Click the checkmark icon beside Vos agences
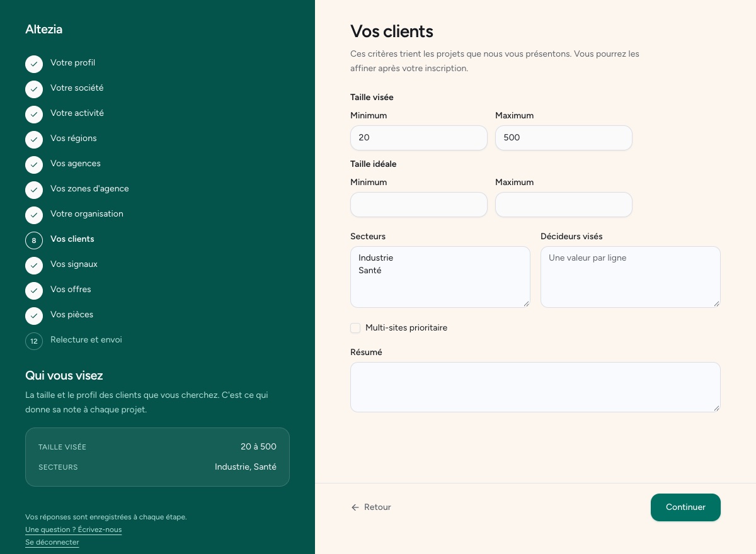This screenshot has width=756, height=554. point(34,165)
